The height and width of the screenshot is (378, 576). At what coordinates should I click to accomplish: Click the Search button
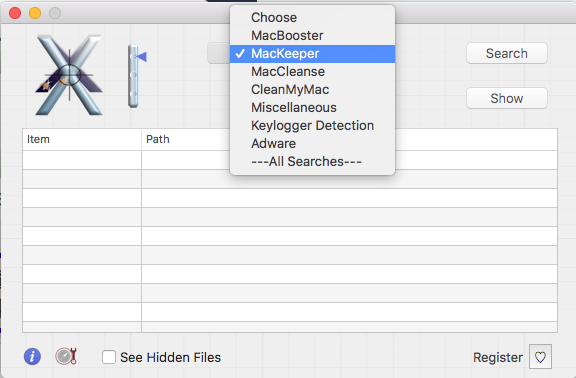(x=507, y=53)
